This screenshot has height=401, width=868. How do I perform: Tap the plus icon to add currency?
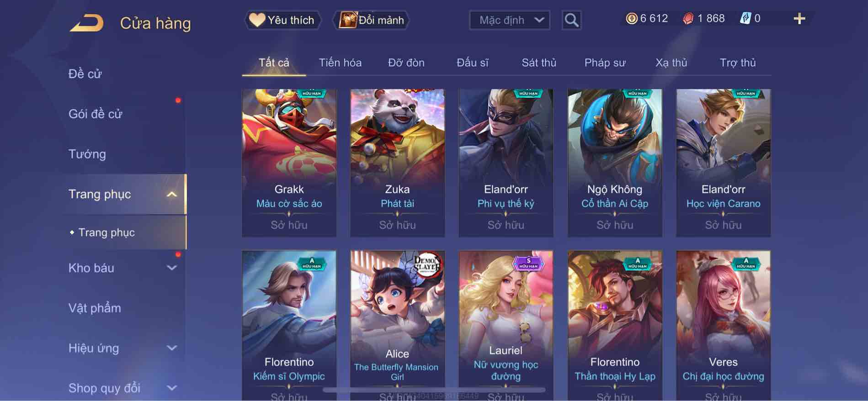pyautogui.click(x=799, y=19)
